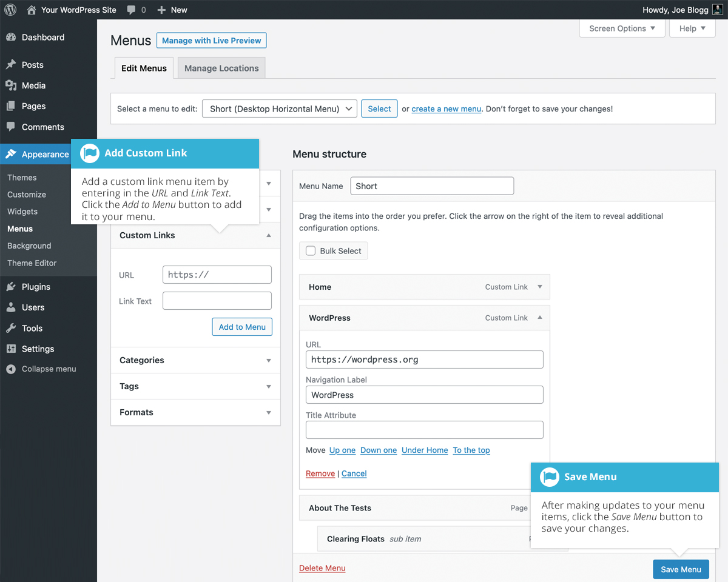
Task: Click the Collapse menu arrow icon
Action: (x=11, y=369)
